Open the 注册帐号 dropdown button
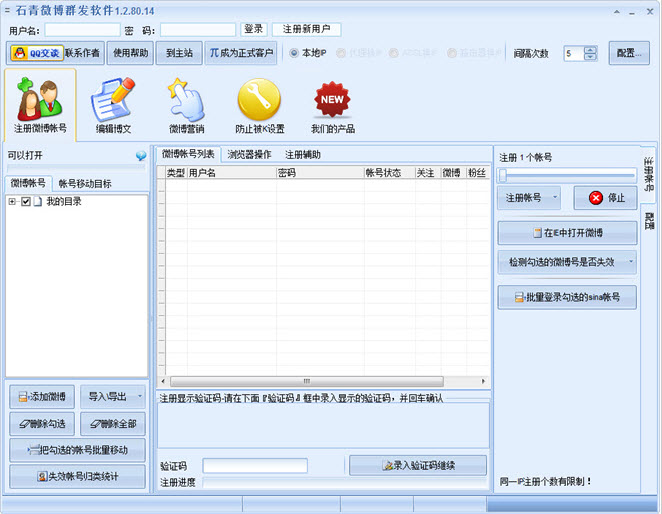This screenshot has height=514, width=662. coord(529,198)
